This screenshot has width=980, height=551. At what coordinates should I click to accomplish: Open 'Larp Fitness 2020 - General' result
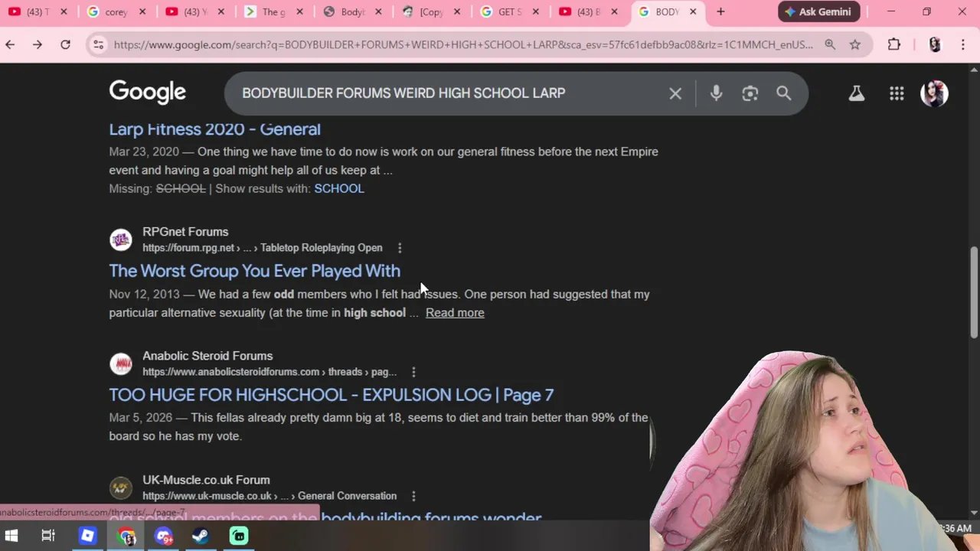coord(214,129)
